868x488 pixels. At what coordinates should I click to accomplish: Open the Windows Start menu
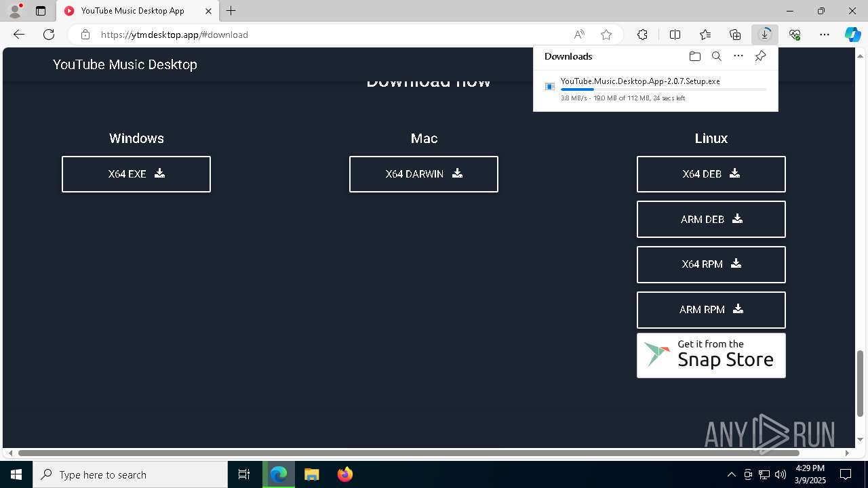[x=16, y=474]
